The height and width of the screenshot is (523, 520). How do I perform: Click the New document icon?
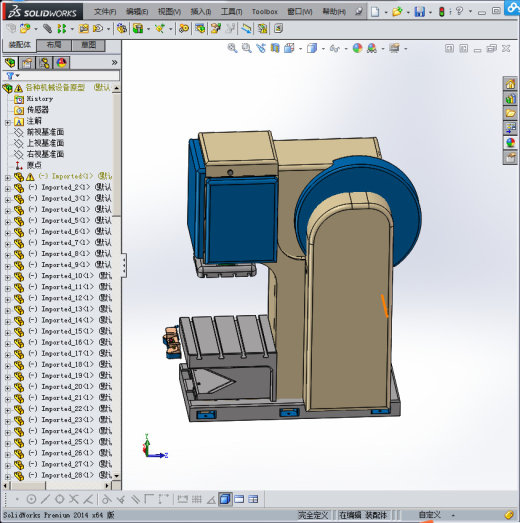coord(375,12)
